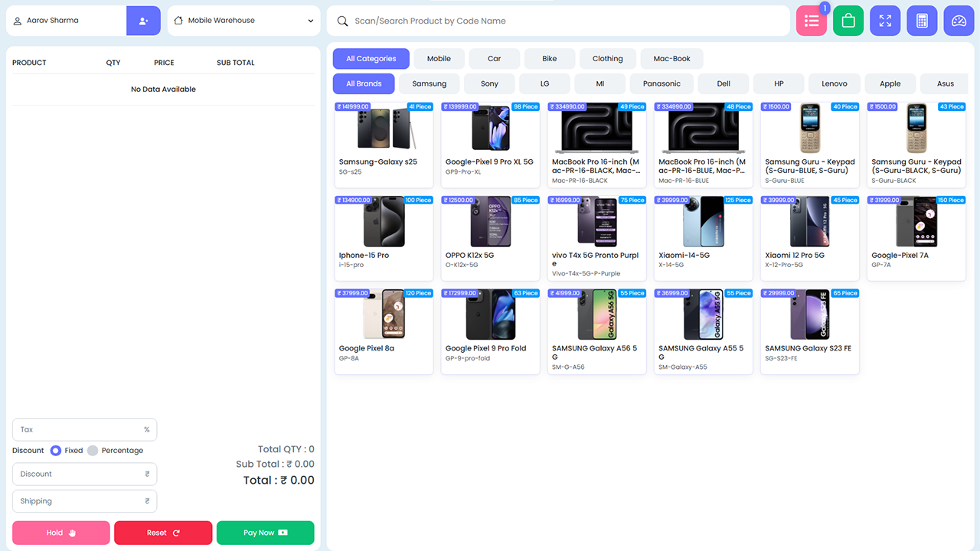The width and height of the screenshot is (980, 551).
Task: Select the Iphone-15 Pro product card
Action: 384,237
